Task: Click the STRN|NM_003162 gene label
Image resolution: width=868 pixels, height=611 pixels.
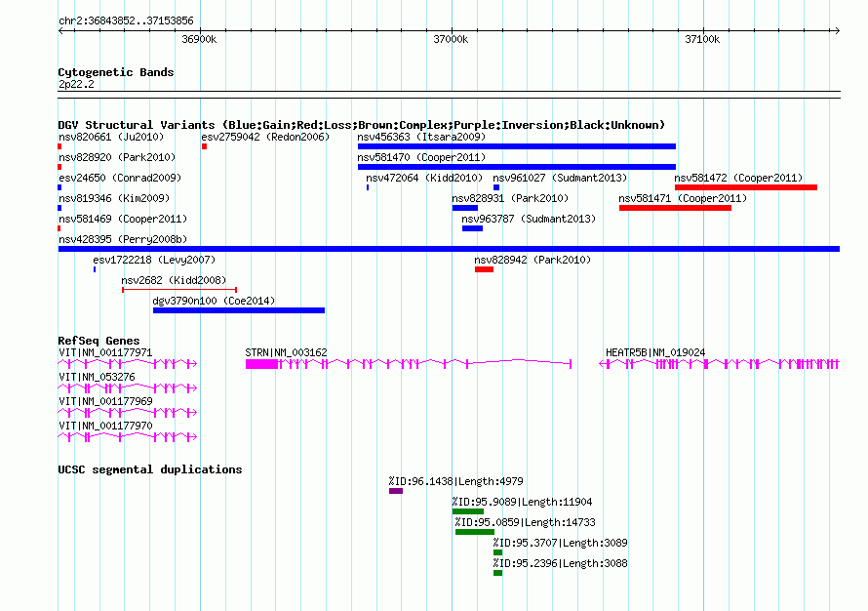Action: tap(286, 352)
